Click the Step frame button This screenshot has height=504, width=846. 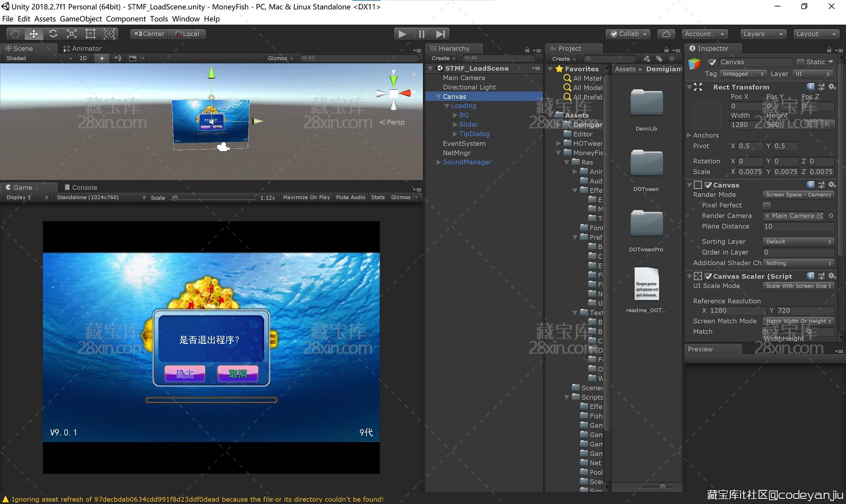pos(440,34)
